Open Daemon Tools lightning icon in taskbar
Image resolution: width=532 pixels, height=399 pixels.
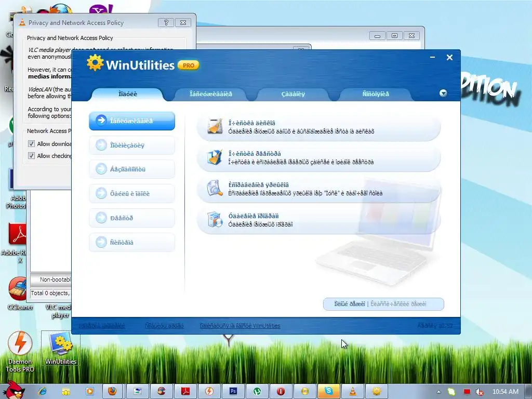(209, 391)
